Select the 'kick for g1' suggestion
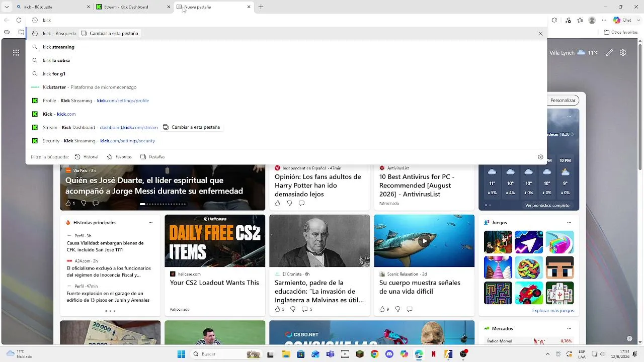Screen dimensions: 644x362 click(x=286, y=74)
